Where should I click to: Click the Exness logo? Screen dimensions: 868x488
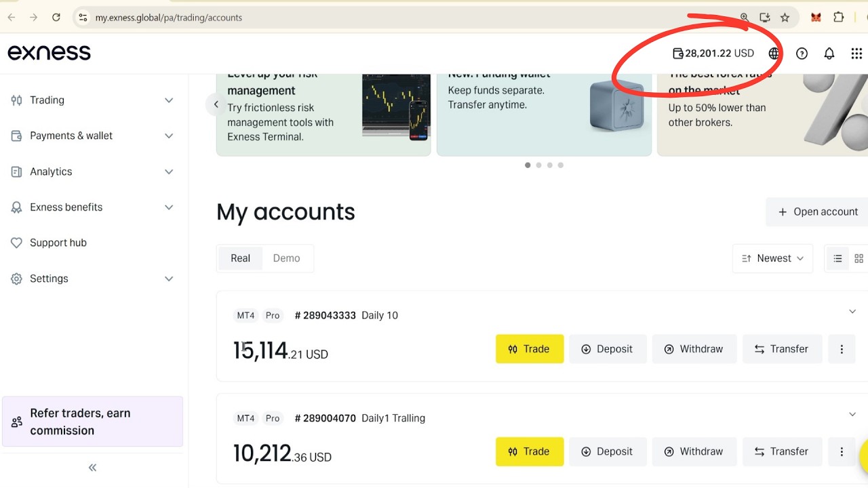point(49,53)
